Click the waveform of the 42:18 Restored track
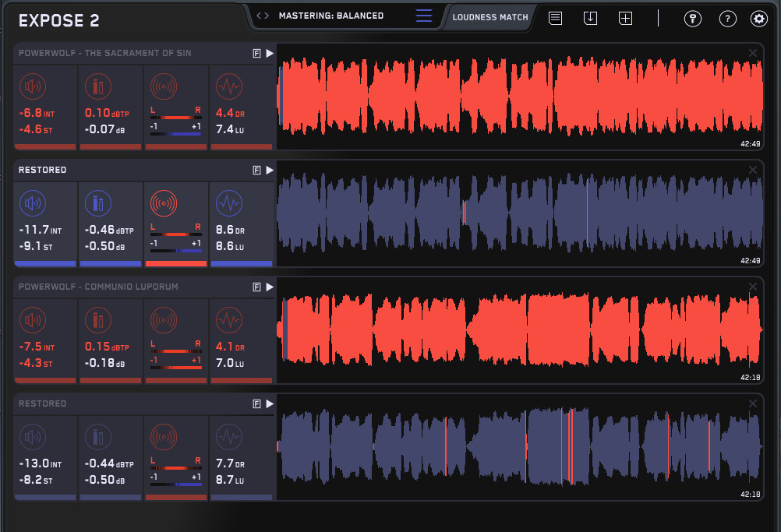 pos(520,447)
